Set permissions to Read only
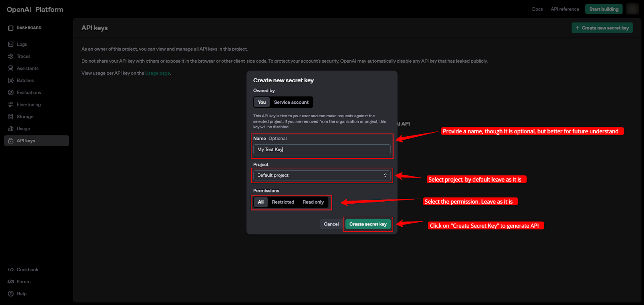This screenshot has width=644, height=305. pyautogui.click(x=313, y=202)
